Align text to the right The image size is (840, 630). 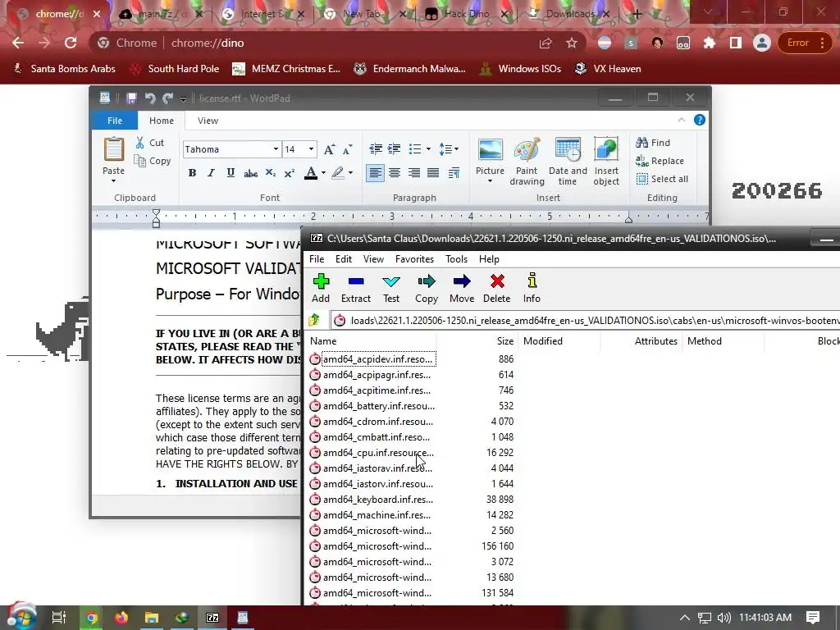pyautogui.click(x=413, y=172)
